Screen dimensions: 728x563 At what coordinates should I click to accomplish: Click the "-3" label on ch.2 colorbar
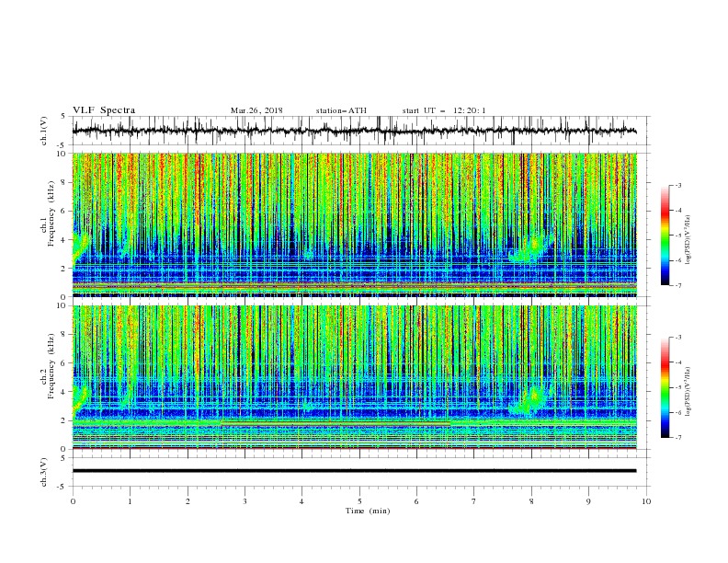677,338
